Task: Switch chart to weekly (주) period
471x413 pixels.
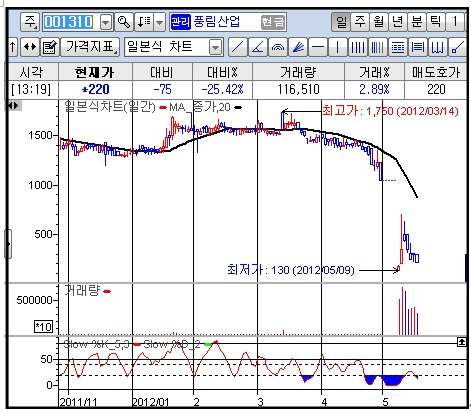Action: click(x=360, y=22)
